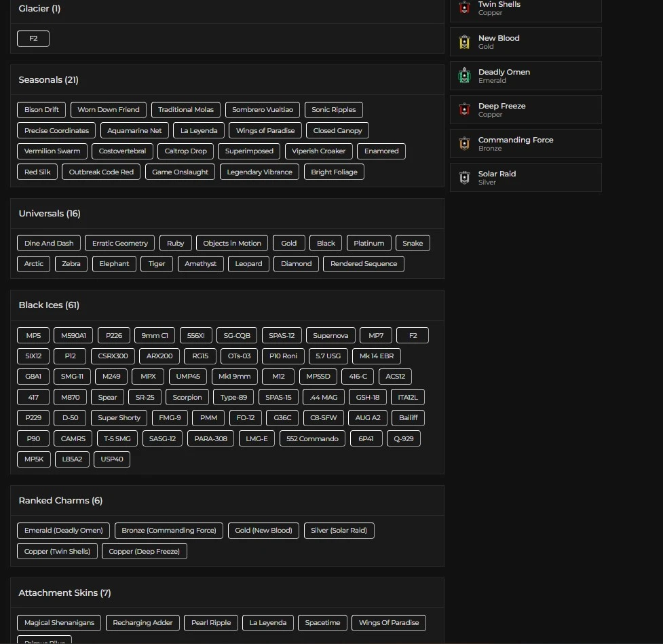Select the Spacetime attachment skin tag
Image resolution: width=663 pixels, height=644 pixels.
click(x=322, y=623)
